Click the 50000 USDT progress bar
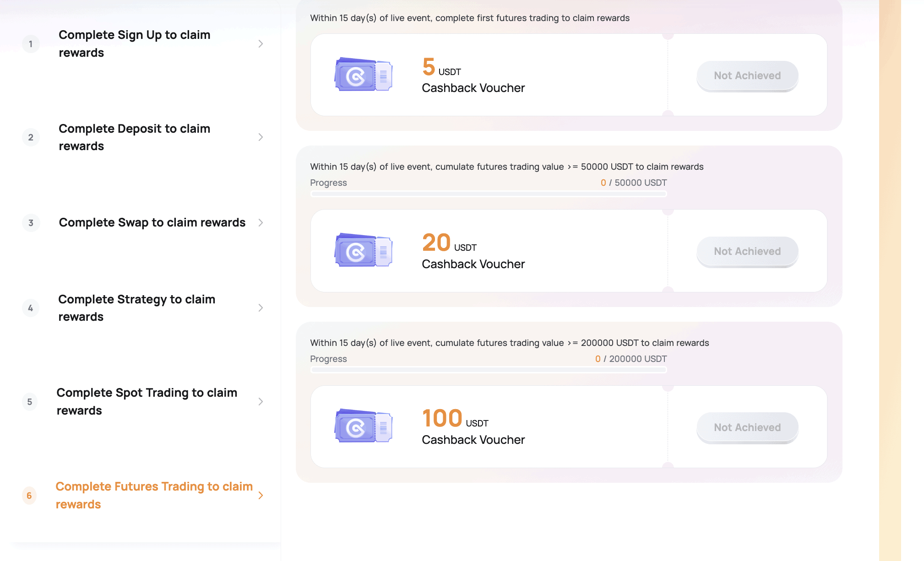Image resolution: width=924 pixels, height=561 pixels. (x=488, y=194)
